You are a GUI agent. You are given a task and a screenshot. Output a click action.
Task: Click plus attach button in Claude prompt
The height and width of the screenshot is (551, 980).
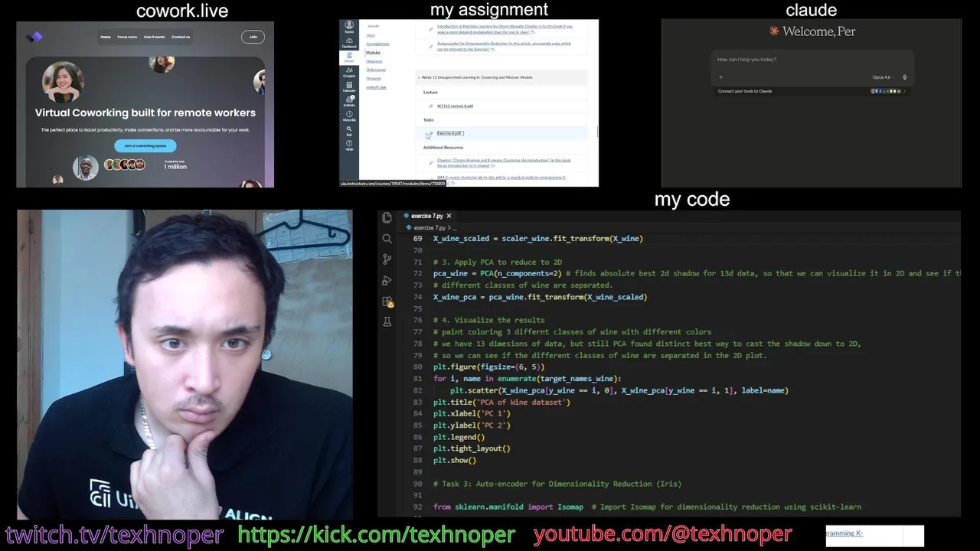point(720,77)
